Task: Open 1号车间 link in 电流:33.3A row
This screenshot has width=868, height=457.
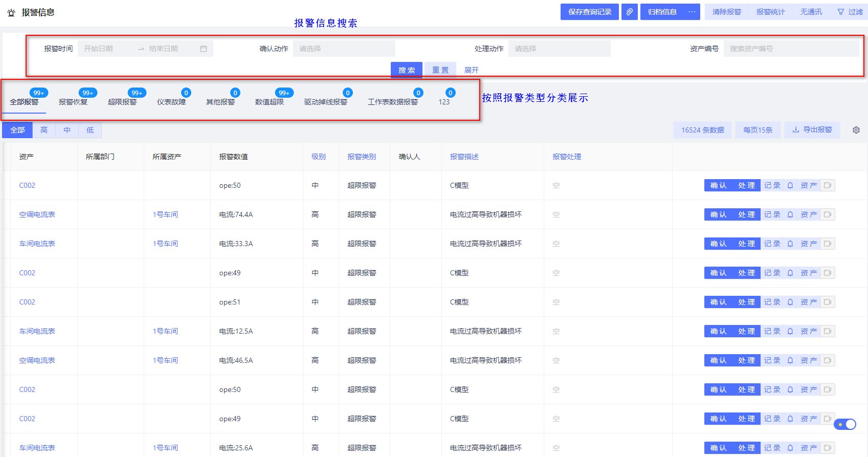Action: [x=165, y=244]
